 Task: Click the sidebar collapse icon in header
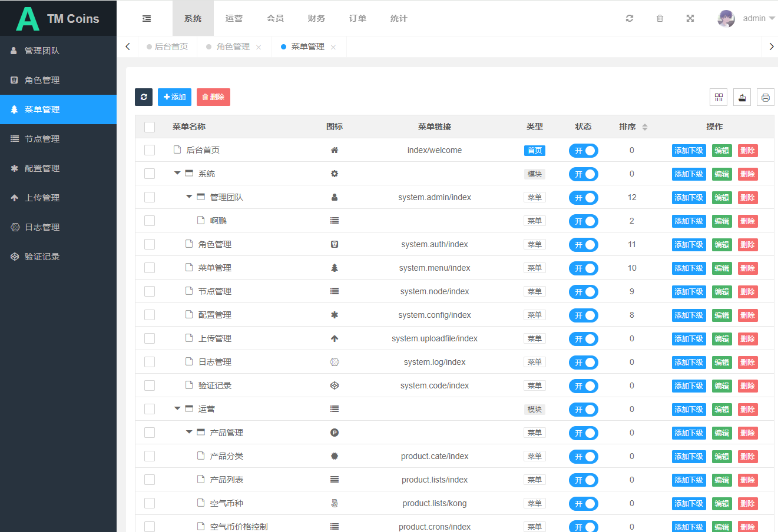(147, 19)
